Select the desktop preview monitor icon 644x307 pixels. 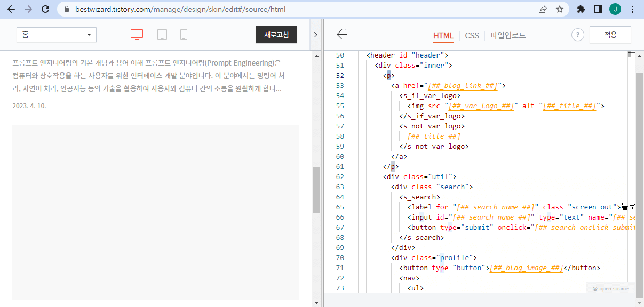tap(137, 34)
